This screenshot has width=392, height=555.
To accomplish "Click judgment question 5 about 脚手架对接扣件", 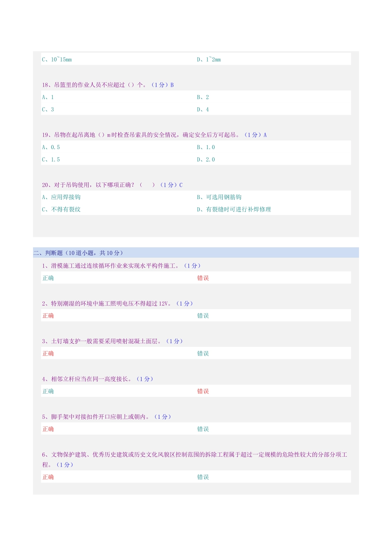I will (106, 417).
